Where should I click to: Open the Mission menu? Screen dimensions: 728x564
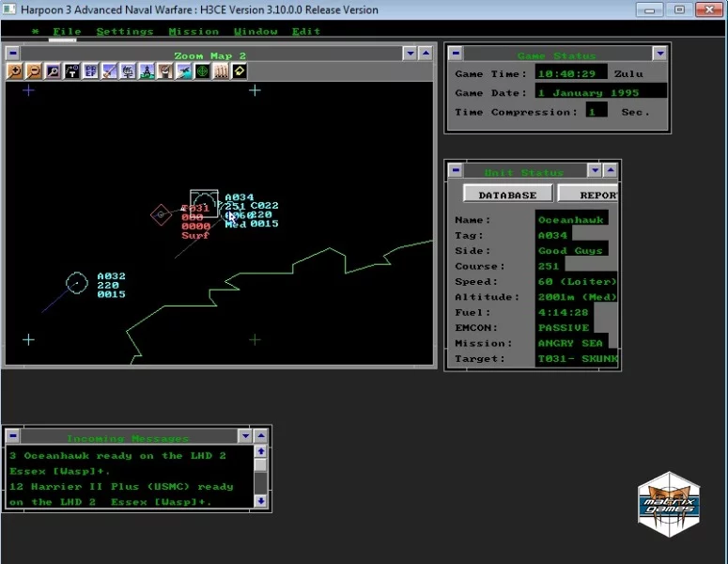pyautogui.click(x=194, y=31)
